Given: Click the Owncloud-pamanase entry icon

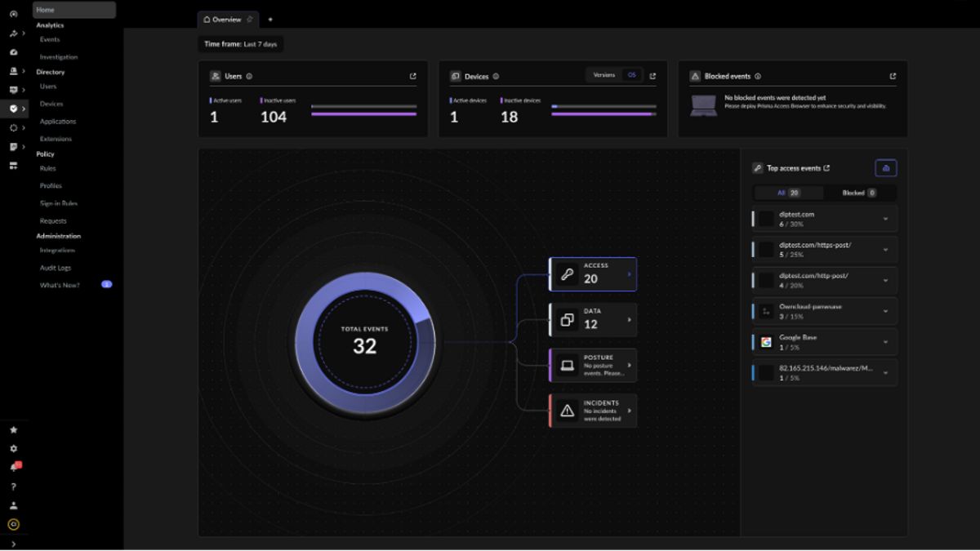Looking at the screenshot, I should click(766, 311).
